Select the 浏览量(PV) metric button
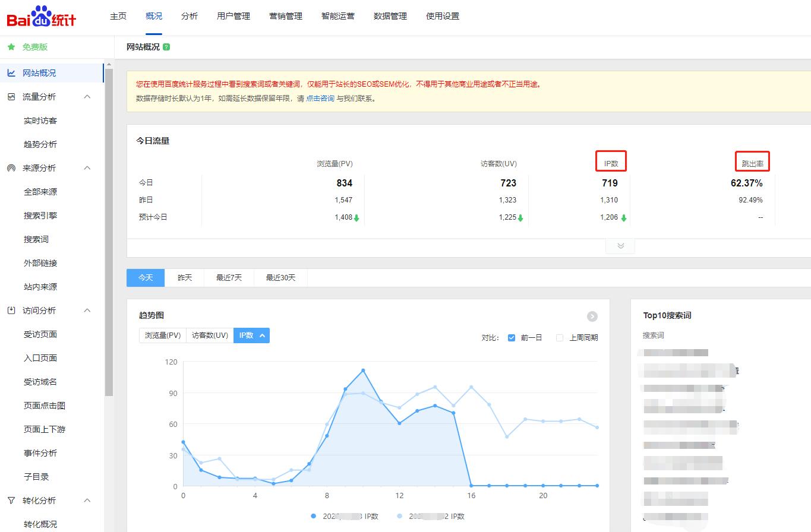 tap(162, 335)
